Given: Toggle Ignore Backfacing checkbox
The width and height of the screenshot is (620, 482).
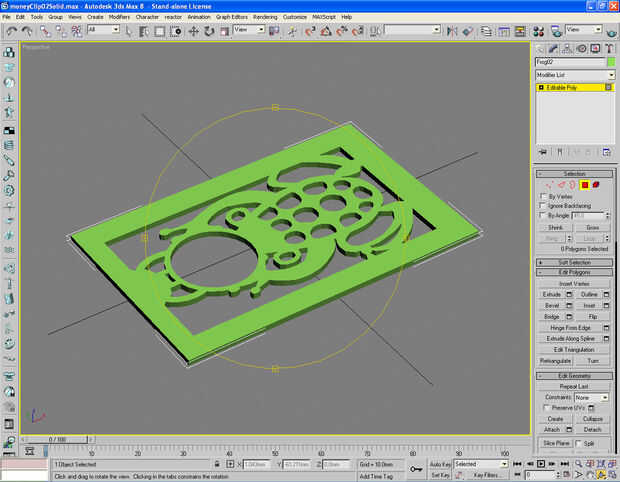Looking at the screenshot, I should (x=543, y=206).
